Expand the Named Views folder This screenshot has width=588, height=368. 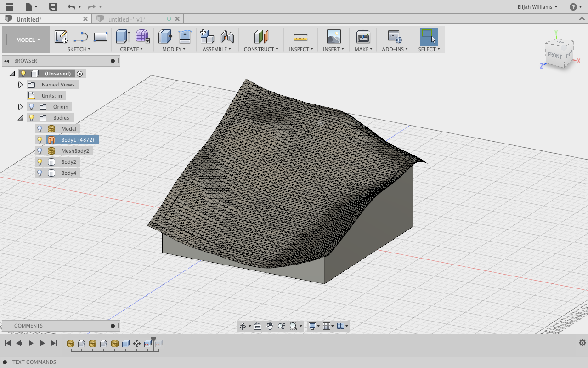click(x=20, y=84)
